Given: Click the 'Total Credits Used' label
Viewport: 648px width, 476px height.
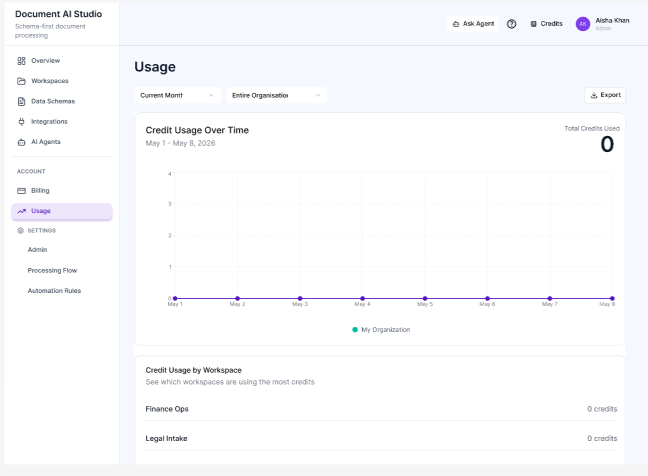Looking at the screenshot, I should [592, 129].
